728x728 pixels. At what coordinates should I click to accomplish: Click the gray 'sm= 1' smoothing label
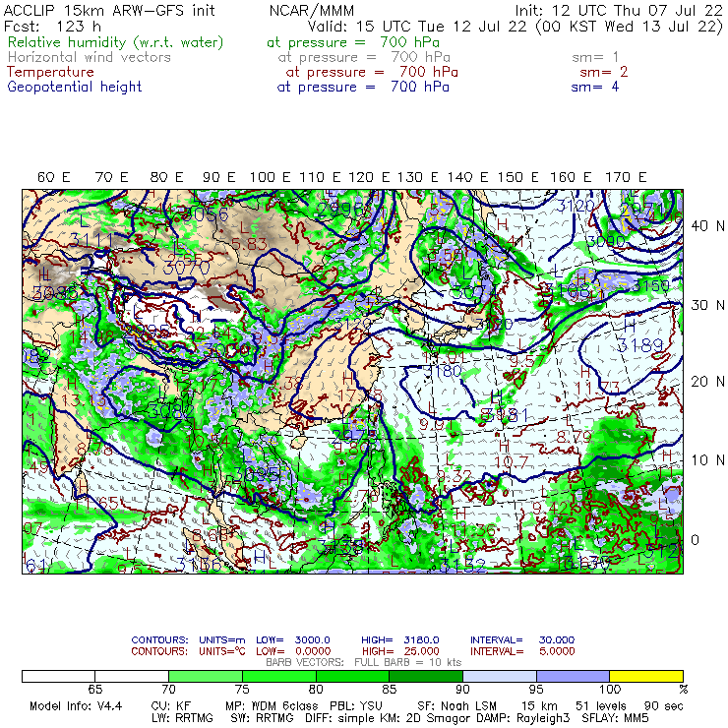point(595,57)
